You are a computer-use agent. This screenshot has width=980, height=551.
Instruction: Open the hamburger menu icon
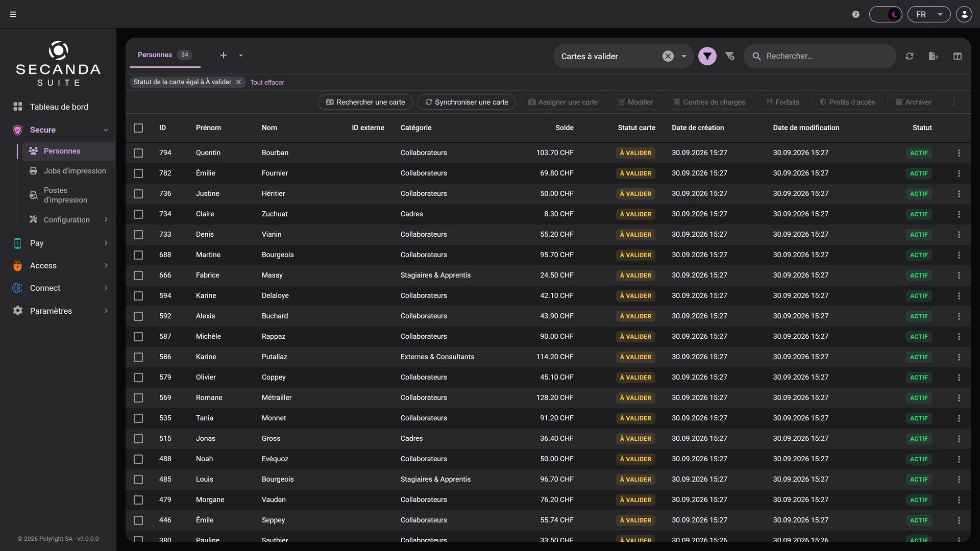pos(13,14)
